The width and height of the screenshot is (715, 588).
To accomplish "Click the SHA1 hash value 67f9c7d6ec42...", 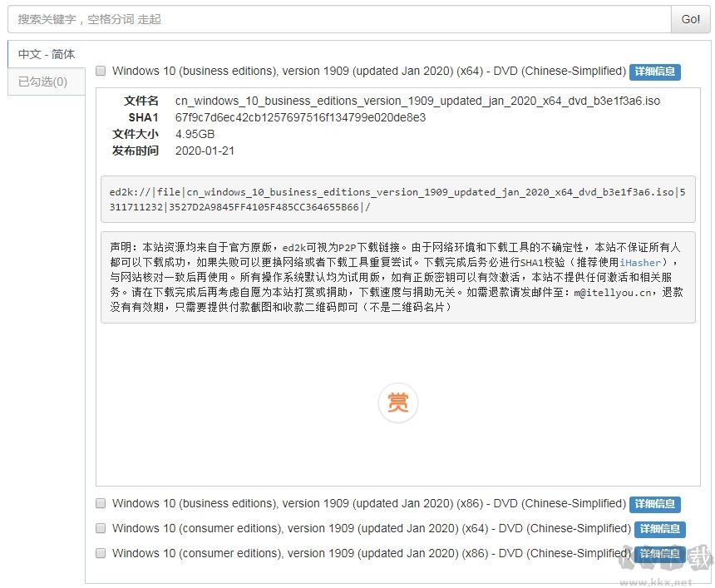I will [x=300, y=117].
